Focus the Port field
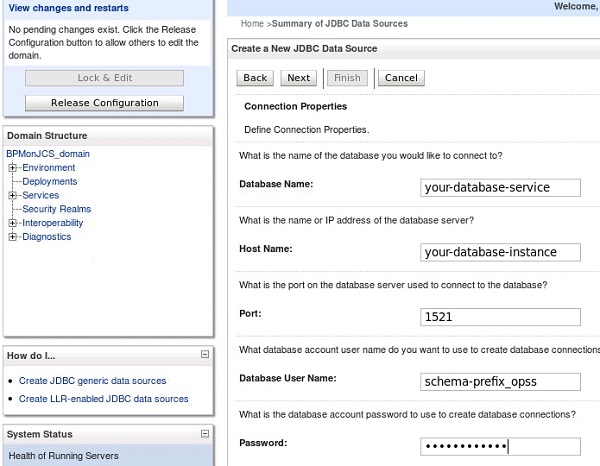 (500, 317)
